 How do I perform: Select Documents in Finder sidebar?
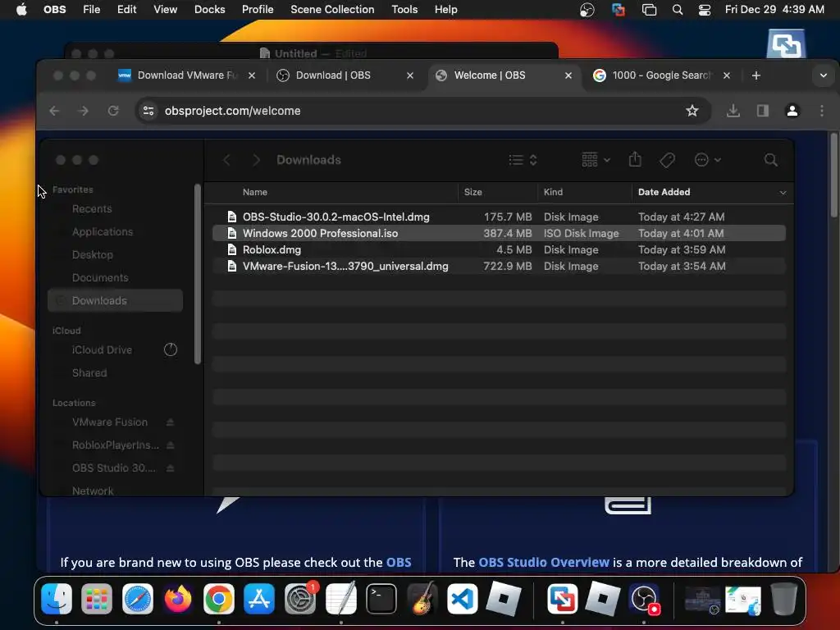click(100, 278)
